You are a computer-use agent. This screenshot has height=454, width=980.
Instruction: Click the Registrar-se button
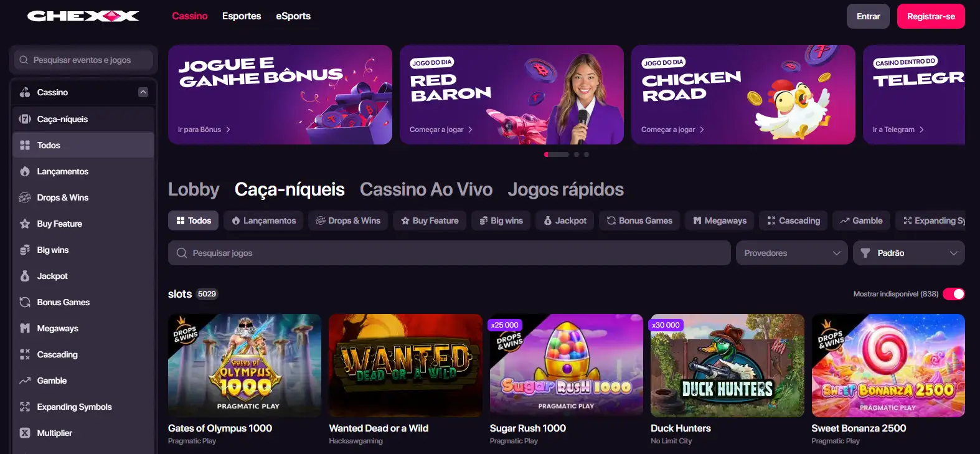pyautogui.click(x=931, y=16)
